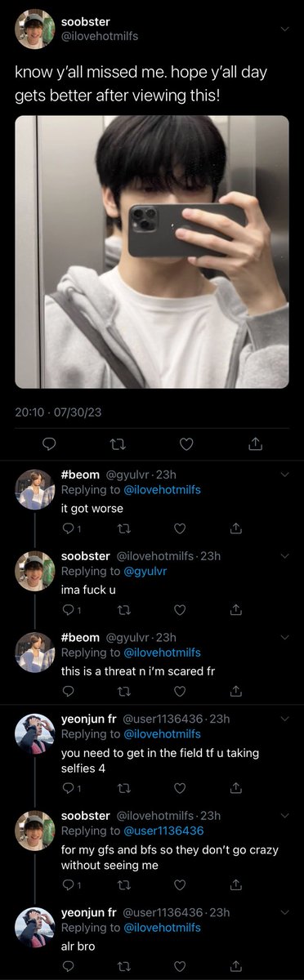Image resolution: width=304 pixels, height=980 pixels.
Task: Share yeonjun's "get in the field" reply
Action: [235, 788]
